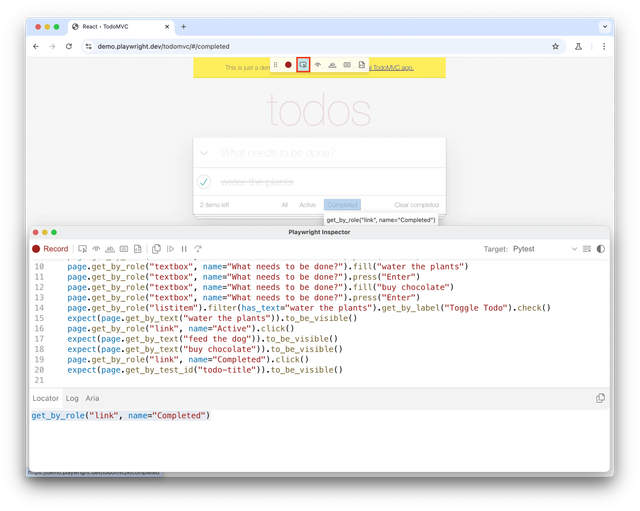Uncheck the 'water the plants' todo checkbox
Image resolution: width=640 pixels, height=511 pixels.
click(x=204, y=181)
